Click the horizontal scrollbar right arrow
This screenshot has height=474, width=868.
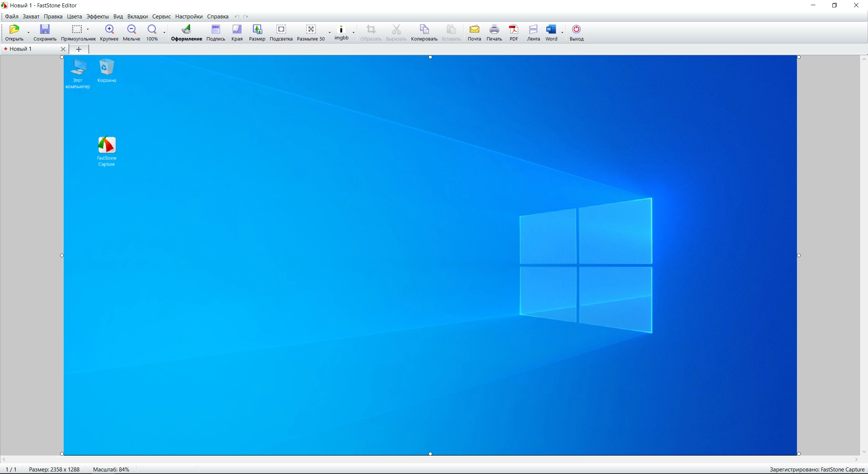click(856, 459)
